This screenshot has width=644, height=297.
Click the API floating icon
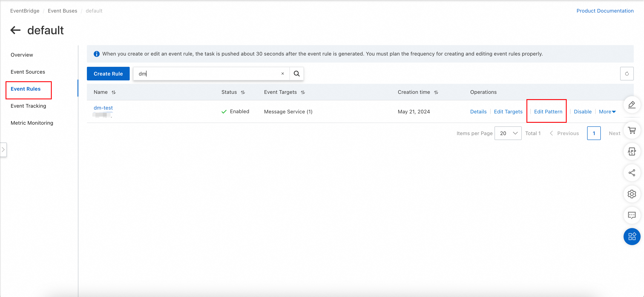(631, 151)
